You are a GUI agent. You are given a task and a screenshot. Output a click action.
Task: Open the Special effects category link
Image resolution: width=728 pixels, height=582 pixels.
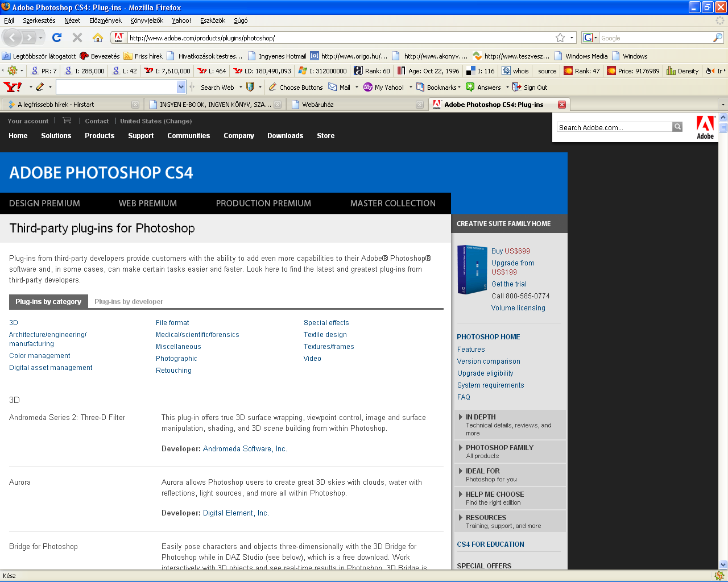326,323
